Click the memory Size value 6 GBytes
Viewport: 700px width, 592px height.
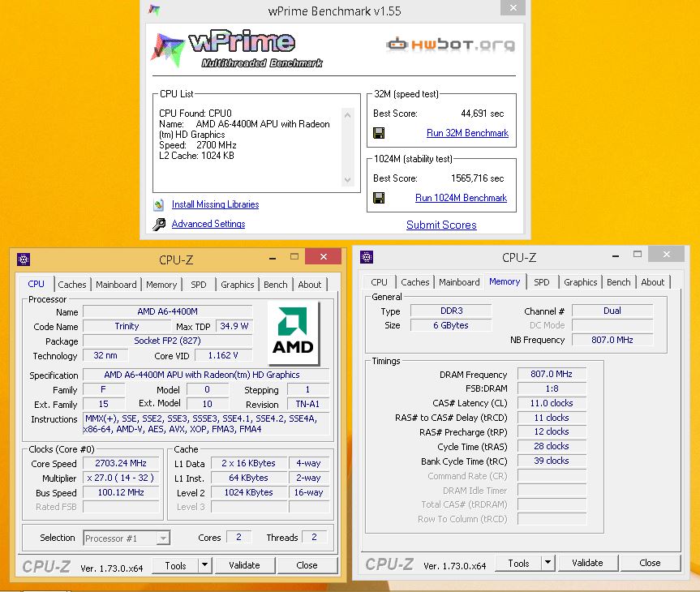[451, 325]
